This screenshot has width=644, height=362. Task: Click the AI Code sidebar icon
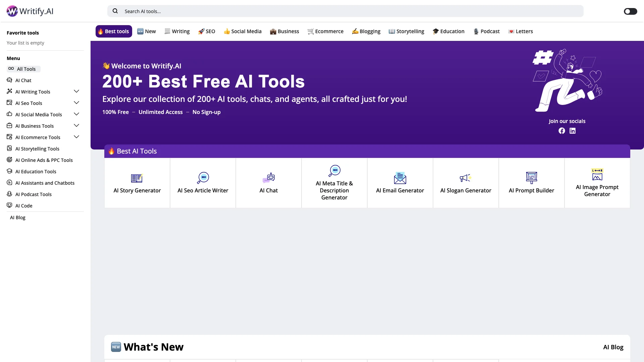9,205
